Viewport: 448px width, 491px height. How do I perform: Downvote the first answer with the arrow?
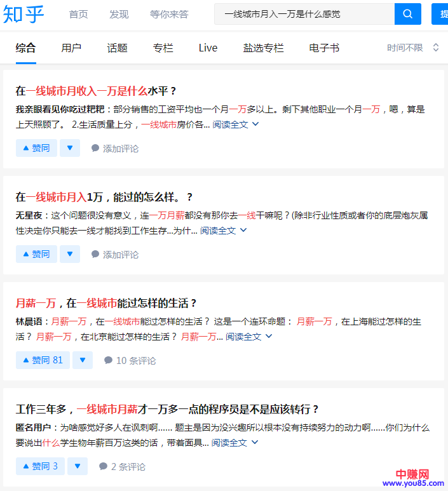coord(69,148)
